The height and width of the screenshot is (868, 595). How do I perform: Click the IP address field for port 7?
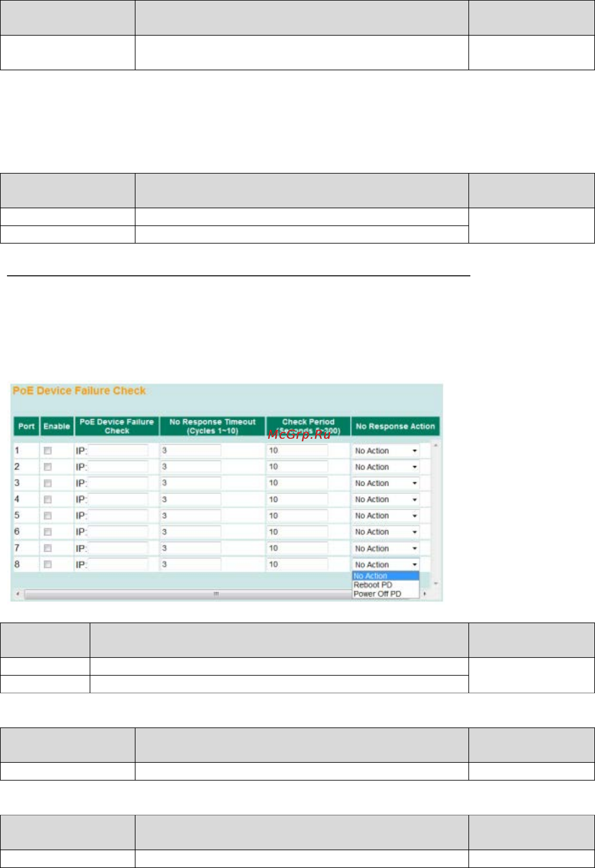(118, 548)
